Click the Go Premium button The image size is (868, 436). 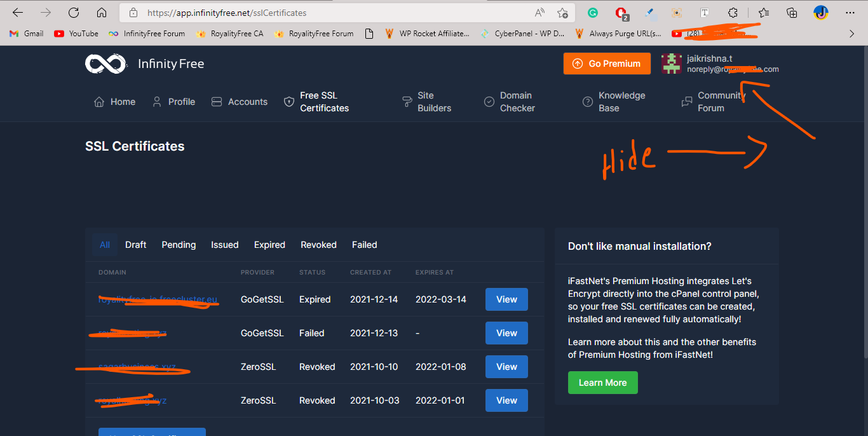(x=607, y=64)
